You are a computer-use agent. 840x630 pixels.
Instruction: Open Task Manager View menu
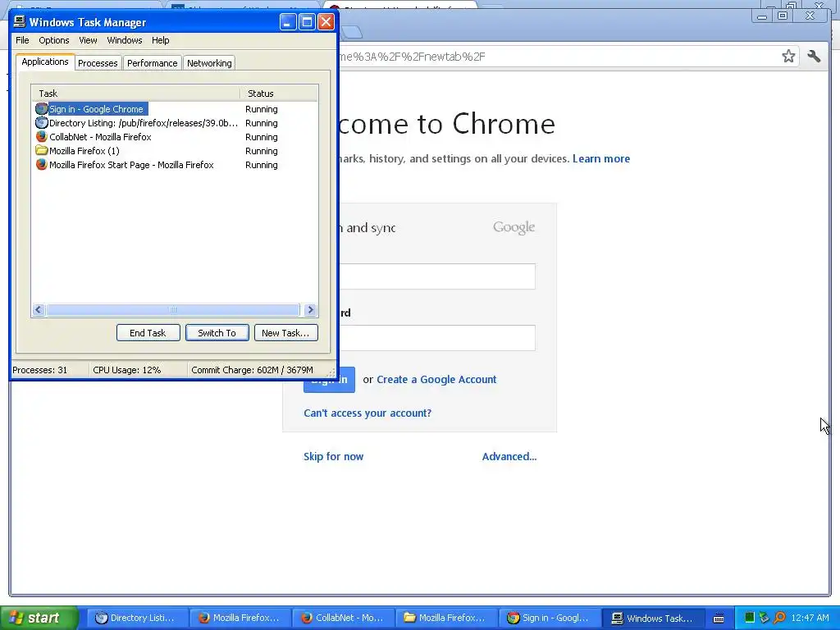pyautogui.click(x=88, y=40)
